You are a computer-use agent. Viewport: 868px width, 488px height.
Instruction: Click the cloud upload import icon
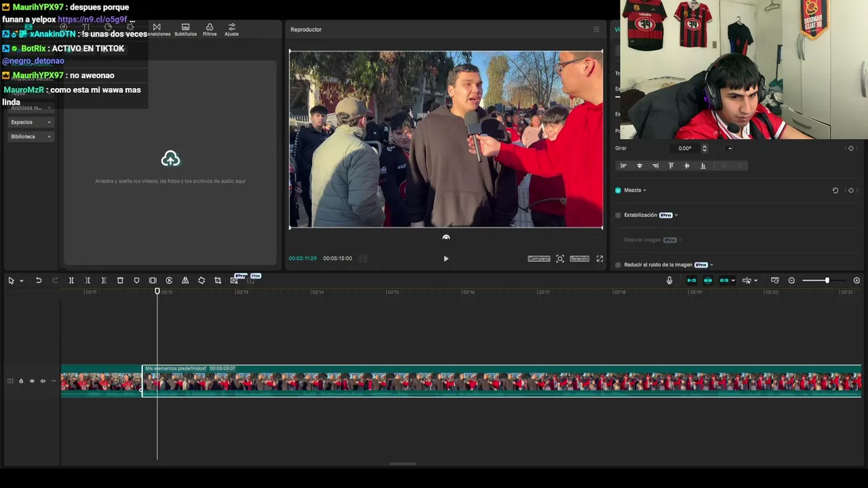[x=170, y=159]
